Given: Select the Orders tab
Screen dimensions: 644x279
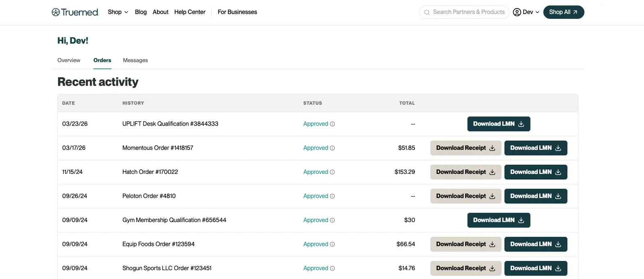Looking at the screenshot, I should point(102,60).
